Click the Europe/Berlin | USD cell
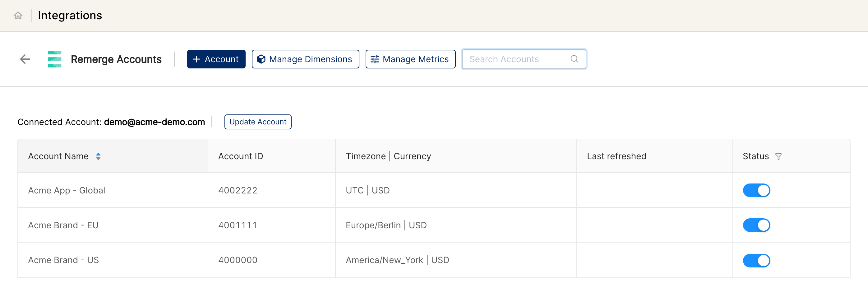This screenshot has width=868, height=283. tap(456, 225)
